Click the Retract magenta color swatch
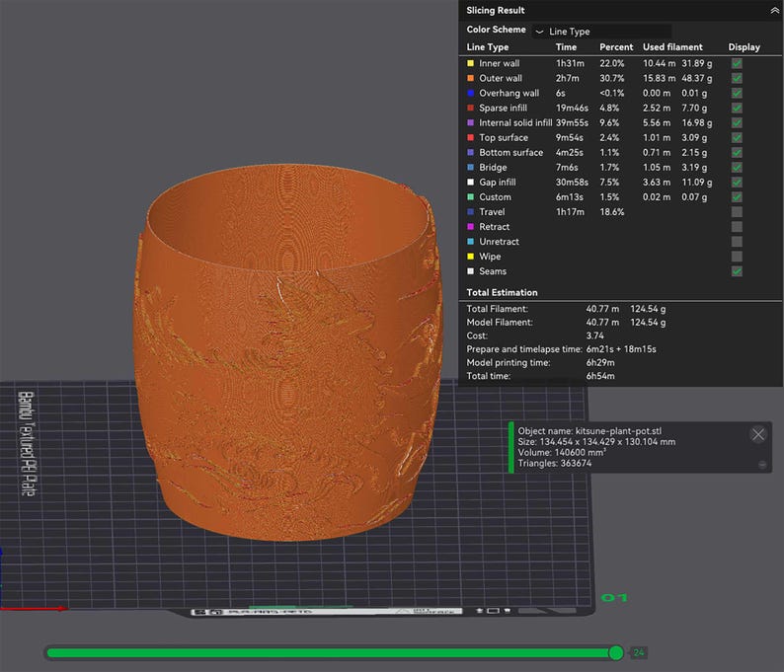The width and height of the screenshot is (784, 672). click(471, 227)
